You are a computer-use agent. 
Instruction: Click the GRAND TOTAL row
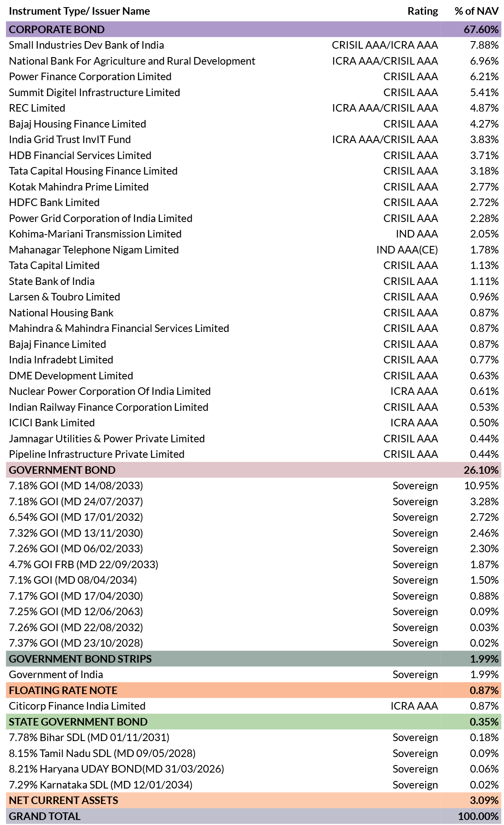coord(254,816)
